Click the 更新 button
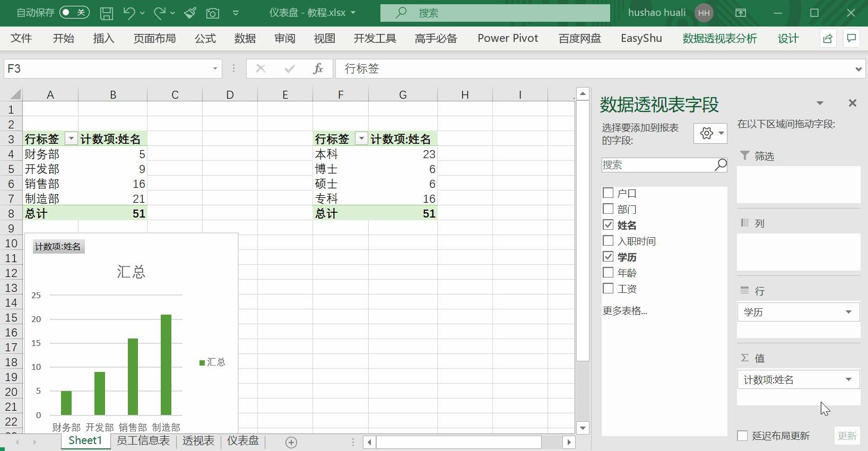Viewport: 868px width, 451px height. click(847, 436)
